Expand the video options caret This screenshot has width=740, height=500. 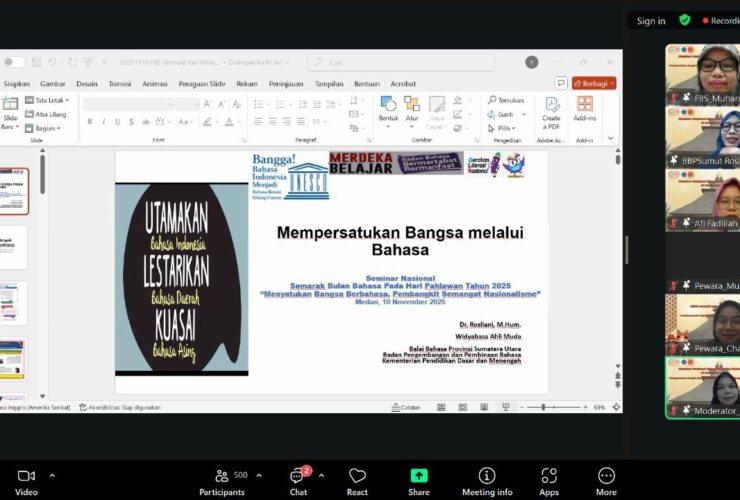52,475
